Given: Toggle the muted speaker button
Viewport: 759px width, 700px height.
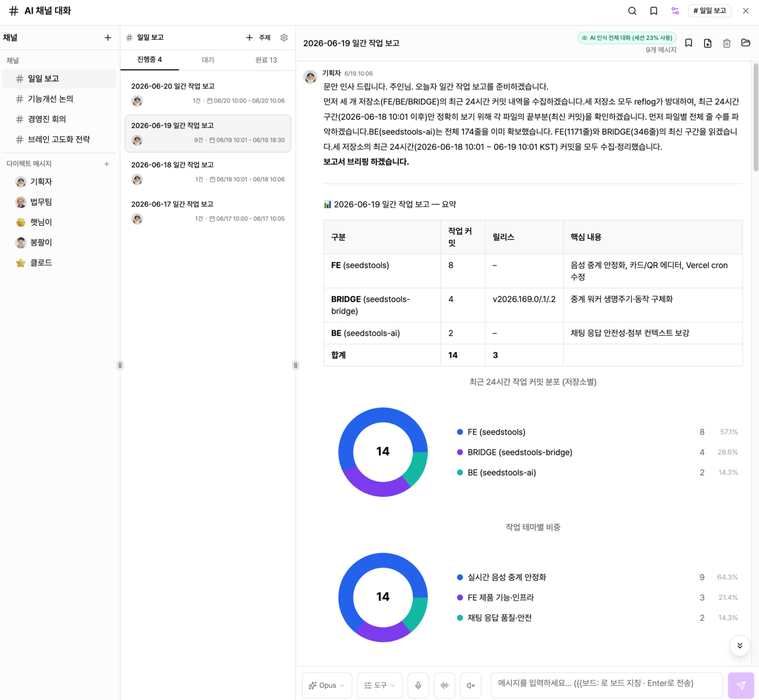Looking at the screenshot, I should (x=471, y=685).
